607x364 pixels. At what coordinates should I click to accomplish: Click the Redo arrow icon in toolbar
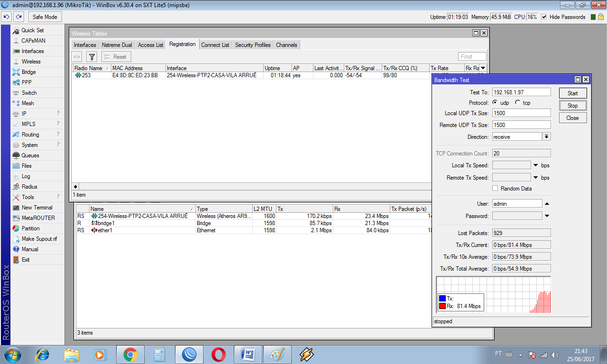[18, 17]
